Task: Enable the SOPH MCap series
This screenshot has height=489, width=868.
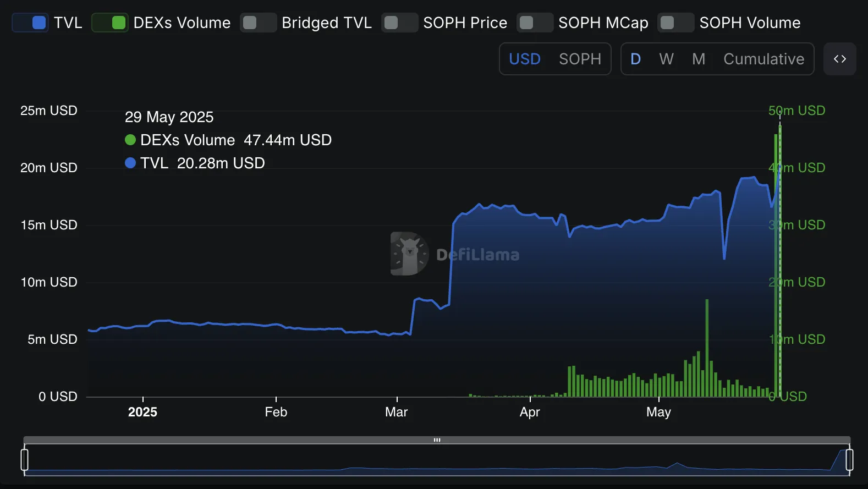Action: click(535, 23)
